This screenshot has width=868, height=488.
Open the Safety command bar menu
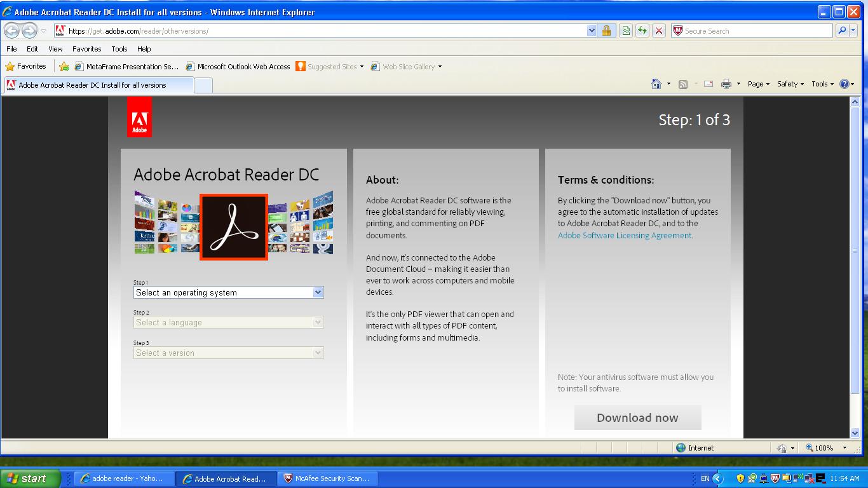coord(790,84)
